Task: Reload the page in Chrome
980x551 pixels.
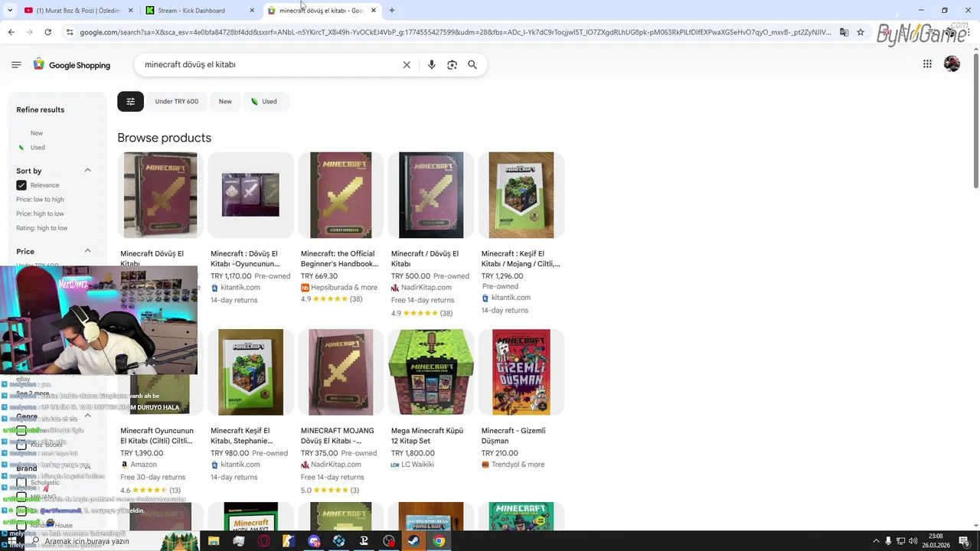Action: pyautogui.click(x=47, y=32)
